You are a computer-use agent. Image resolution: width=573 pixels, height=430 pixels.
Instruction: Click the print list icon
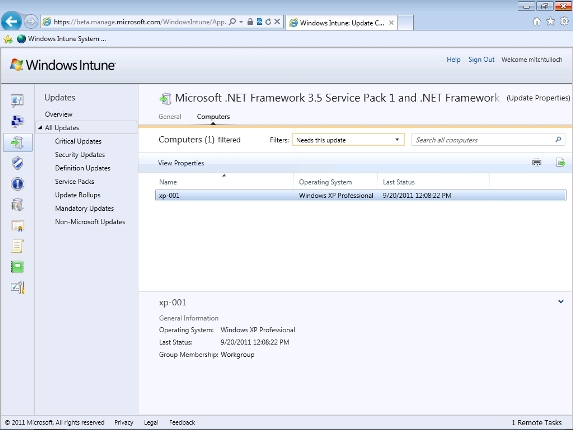tap(536, 163)
